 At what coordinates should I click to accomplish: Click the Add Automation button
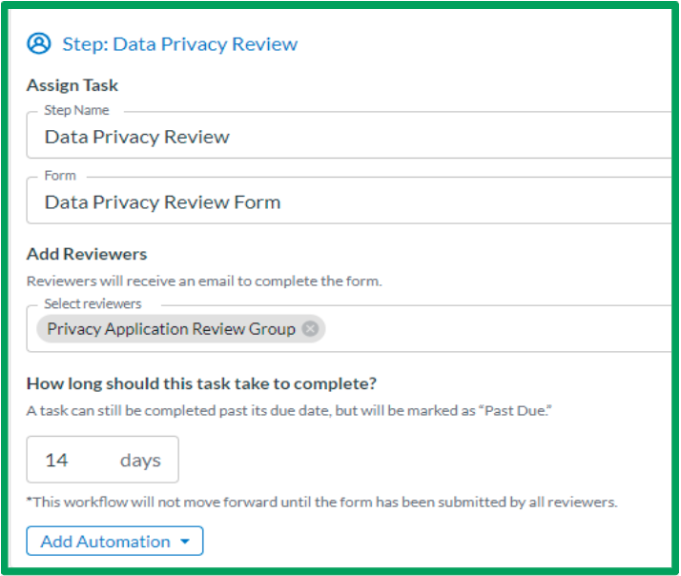click(x=115, y=541)
